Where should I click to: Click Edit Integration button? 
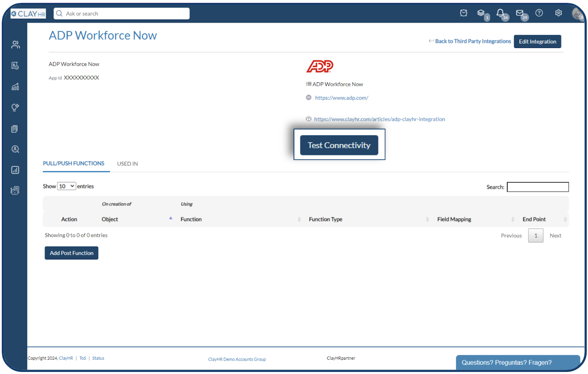point(537,41)
